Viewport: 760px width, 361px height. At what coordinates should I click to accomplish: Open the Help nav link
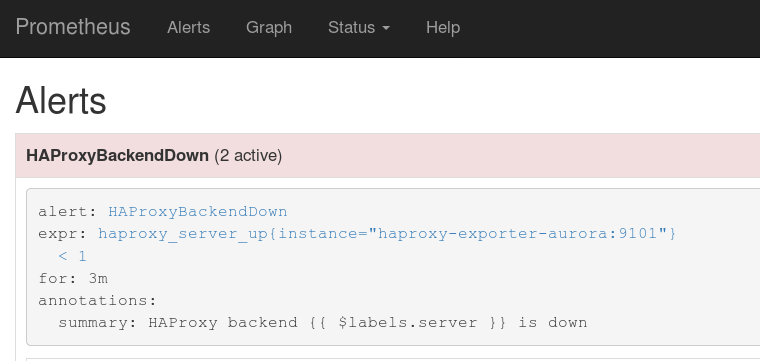[443, 28]
